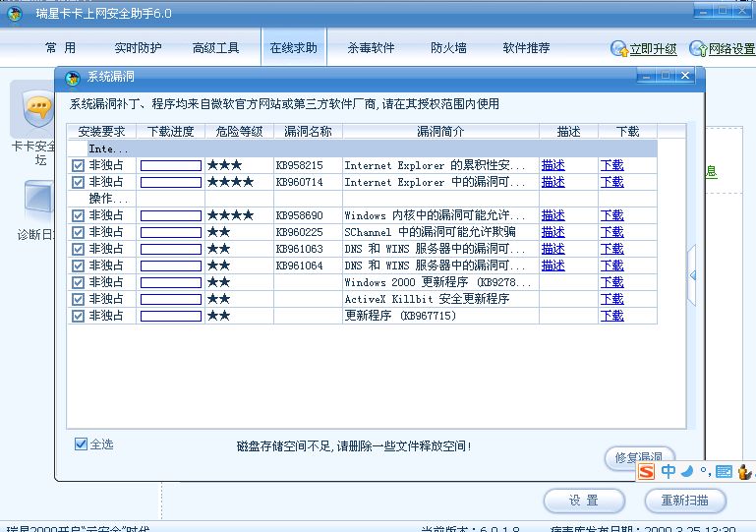
Task: Uncheck the KB958690 row checkbox
Action: [x=78, y=215]
